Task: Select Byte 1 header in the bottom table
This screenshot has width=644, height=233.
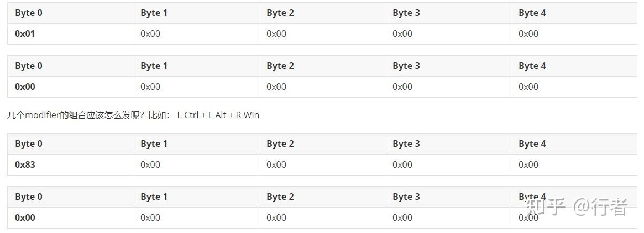Action: [154, 197]
